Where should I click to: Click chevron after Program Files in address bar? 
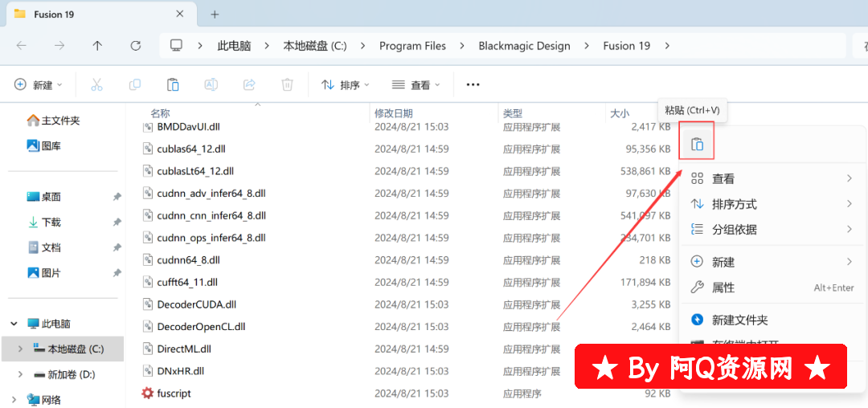pos(462,46)
